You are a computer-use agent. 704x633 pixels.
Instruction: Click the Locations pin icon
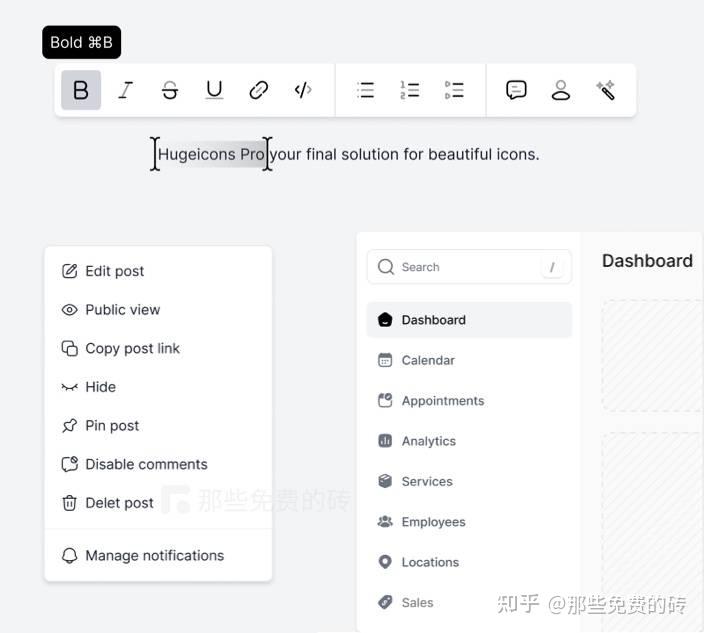tap(385, 562)
